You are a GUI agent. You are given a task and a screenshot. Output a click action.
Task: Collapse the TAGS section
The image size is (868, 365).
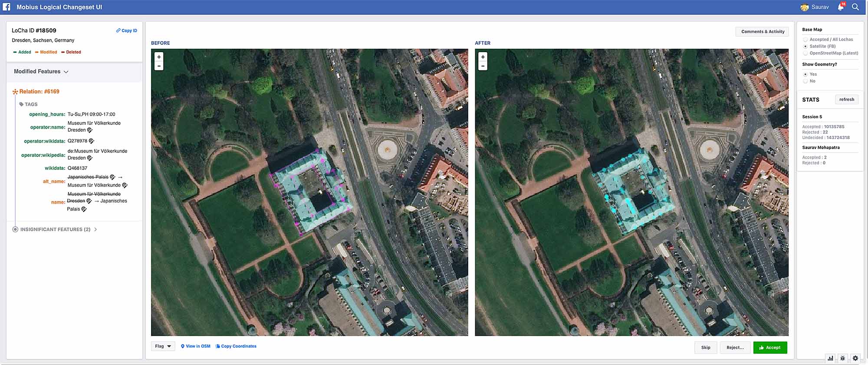(28, 104)
